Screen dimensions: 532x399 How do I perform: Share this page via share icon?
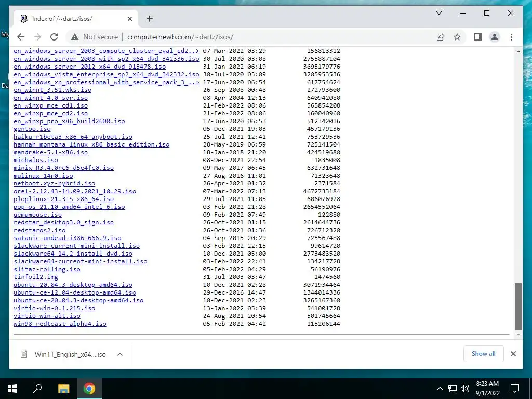(441, 37)
